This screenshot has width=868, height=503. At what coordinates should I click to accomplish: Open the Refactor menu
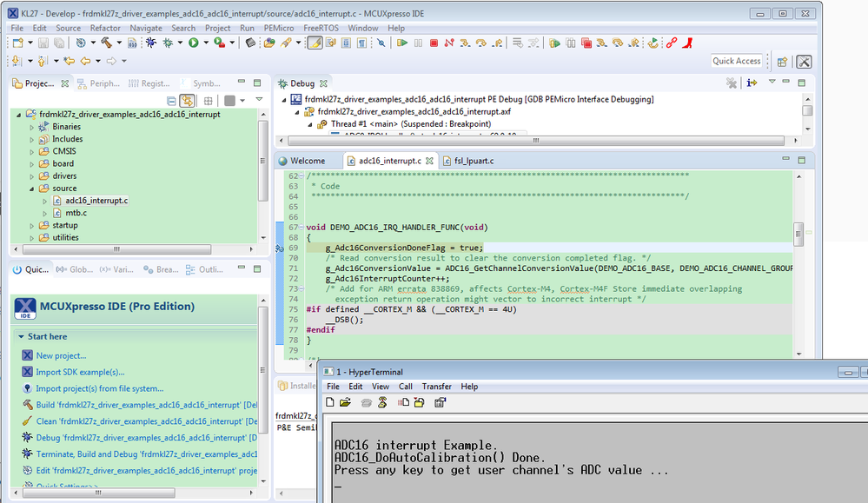click(105, 28)
